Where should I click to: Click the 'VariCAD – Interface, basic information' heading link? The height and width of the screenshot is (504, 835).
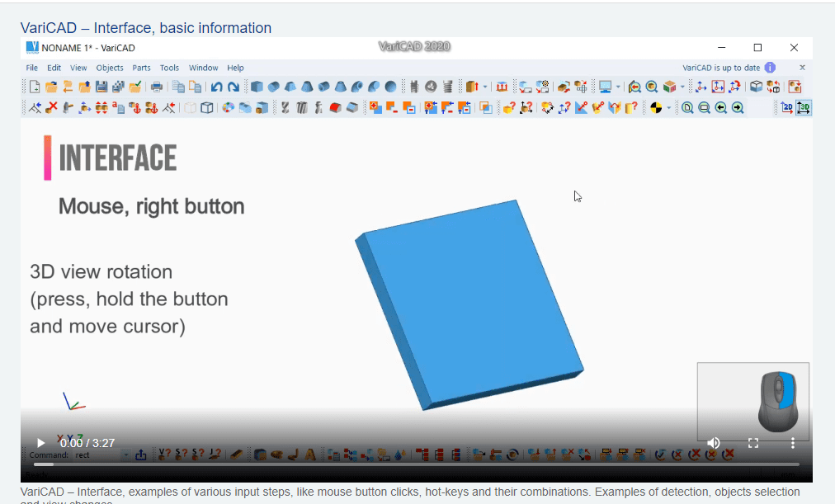(146, 28)
